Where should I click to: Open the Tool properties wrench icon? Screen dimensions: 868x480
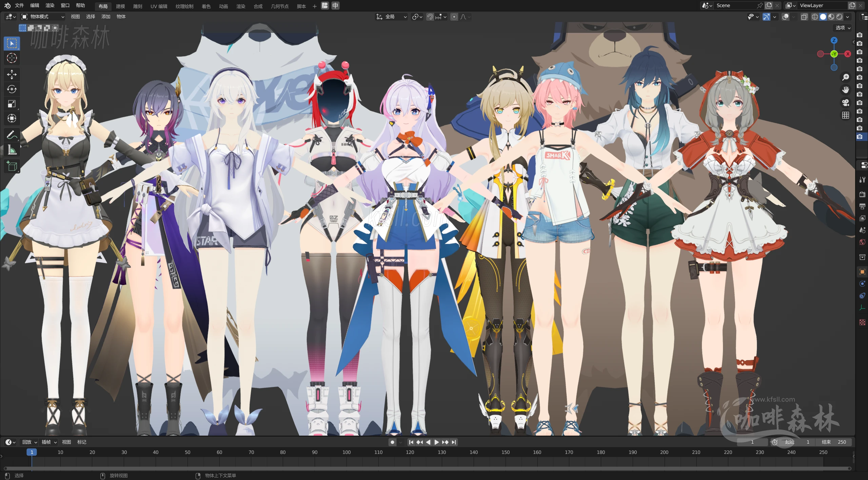click(x=862, y=180)
